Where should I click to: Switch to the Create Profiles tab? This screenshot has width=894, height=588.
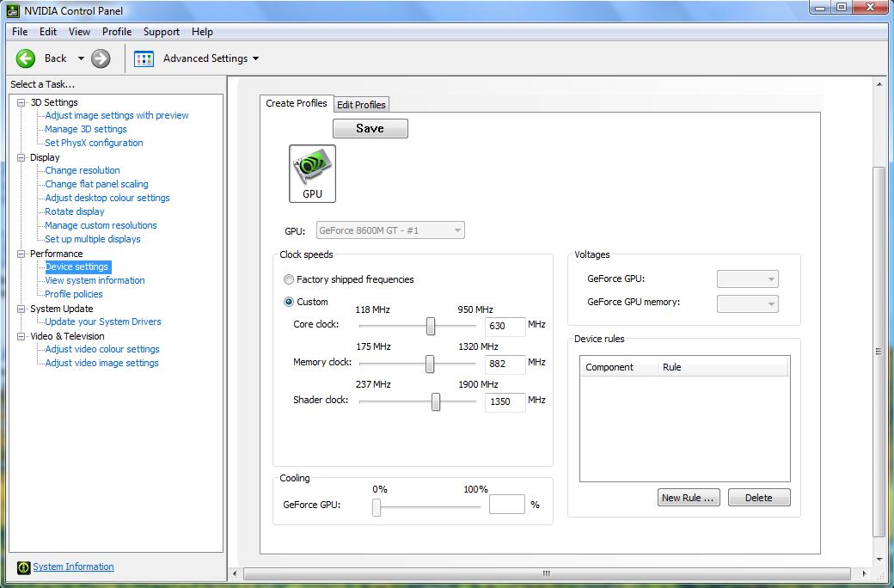click(x=297, y=103)
